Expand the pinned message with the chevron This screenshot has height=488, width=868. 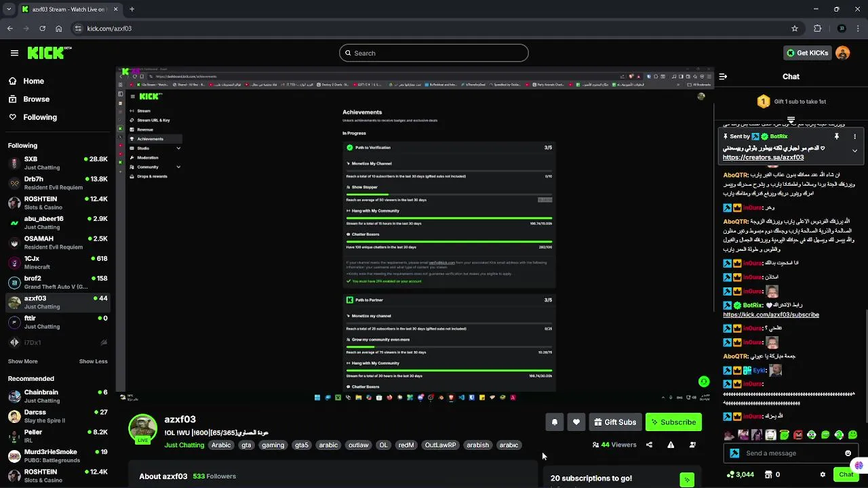coord(854,150)
